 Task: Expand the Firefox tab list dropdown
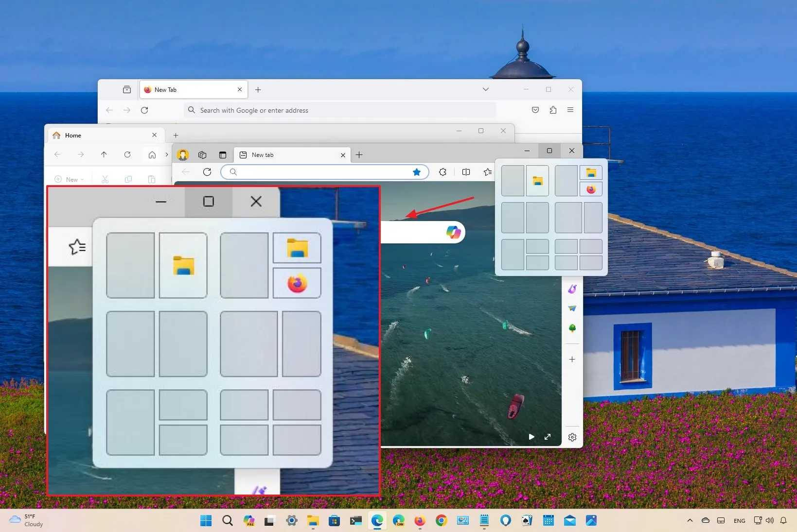click(486, 89)
